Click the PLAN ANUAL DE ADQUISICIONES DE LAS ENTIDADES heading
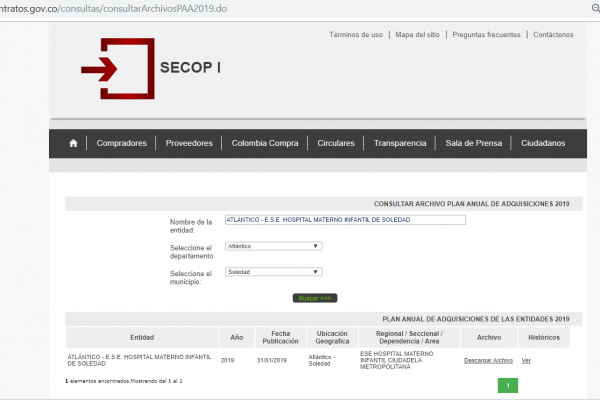The height and width of the screenshot is (400, 600). [476, 319]
